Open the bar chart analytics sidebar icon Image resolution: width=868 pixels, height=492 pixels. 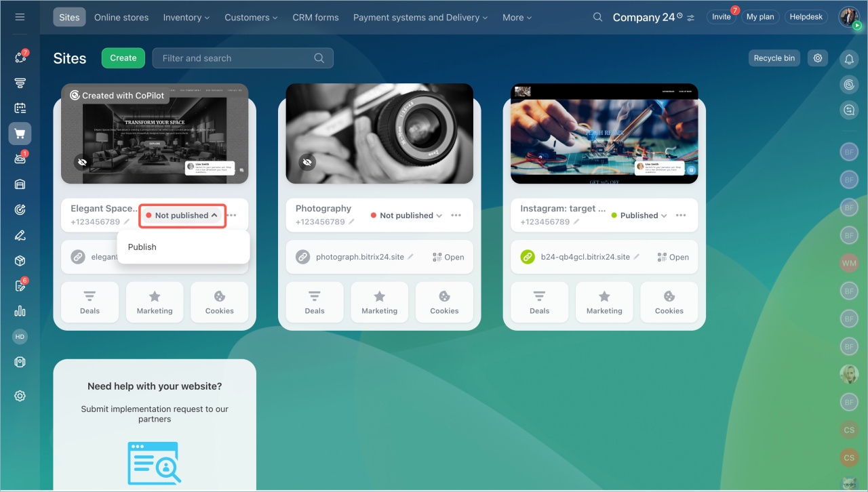click(x=20, y=311)
